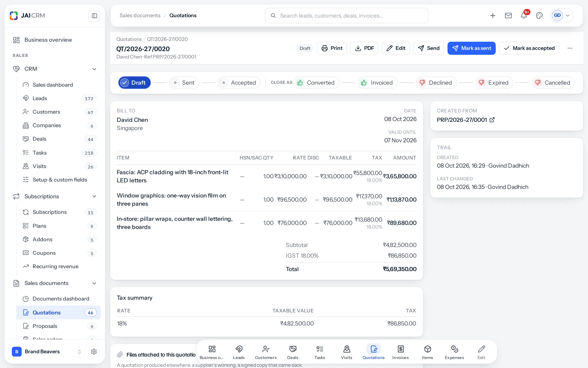Image resolution: width=588 pixels, height=368 pixels.
Task: Download the quotation PDF
Action: coord(364,48)
